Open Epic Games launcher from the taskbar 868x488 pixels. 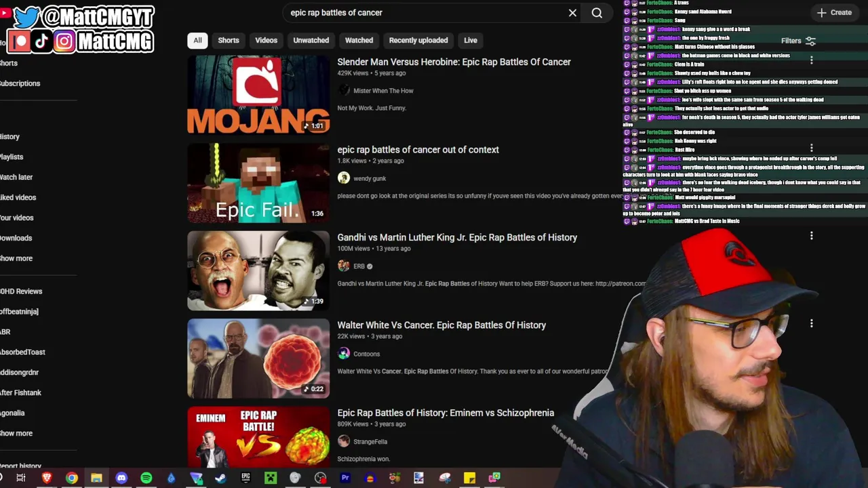coord(245,478)
